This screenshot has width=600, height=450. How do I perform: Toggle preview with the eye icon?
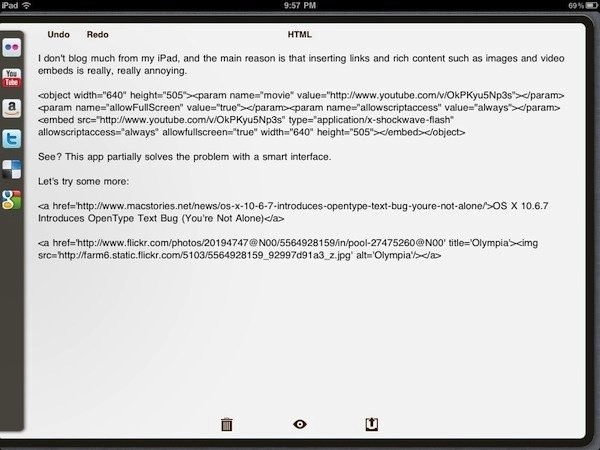pos(300,424)
